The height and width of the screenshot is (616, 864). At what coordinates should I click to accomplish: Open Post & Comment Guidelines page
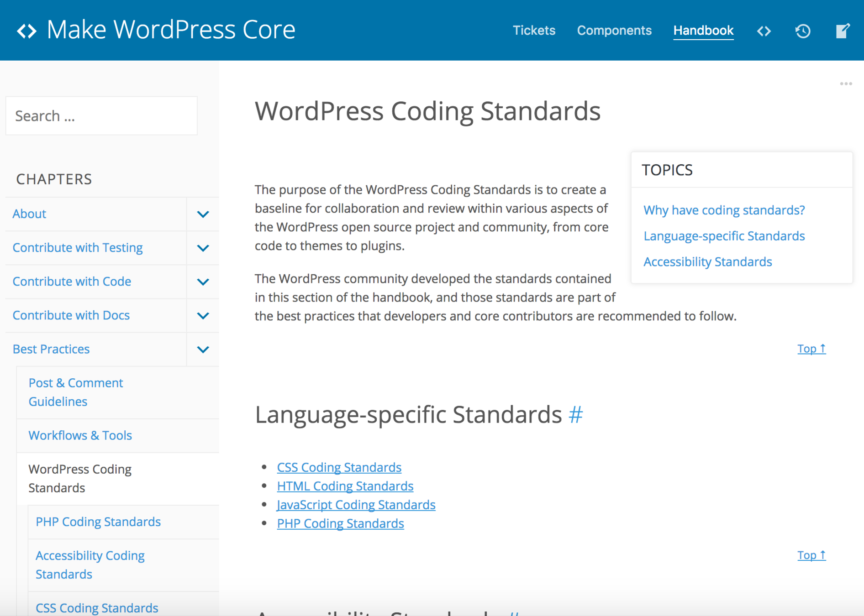click(76, 392)
